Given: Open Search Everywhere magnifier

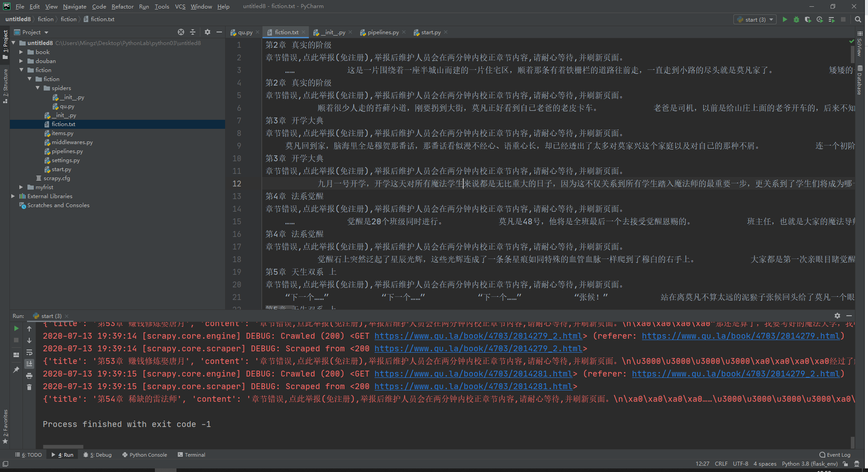Looking at the screenshot, I should pos(858,19).
